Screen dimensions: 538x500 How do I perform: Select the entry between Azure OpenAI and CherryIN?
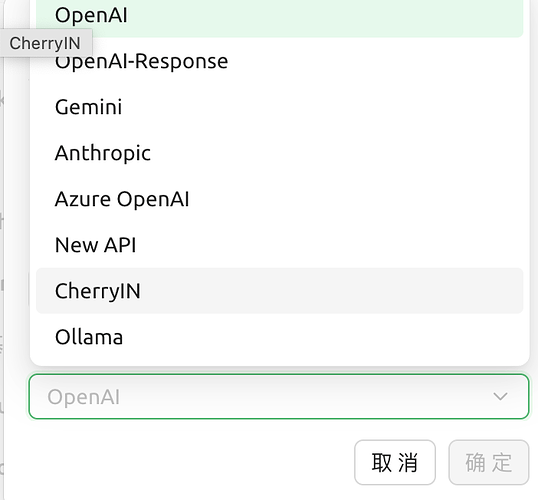(x=279, y=245)
